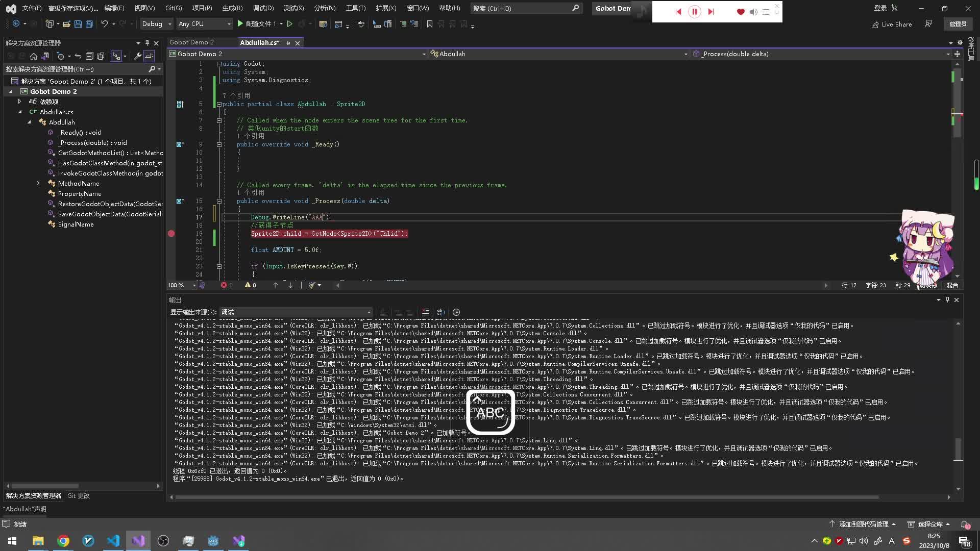Toggle output timestamps clock icon
Image resolution: width=980 pixels, height=551 pixels.
tap(456, 312)
